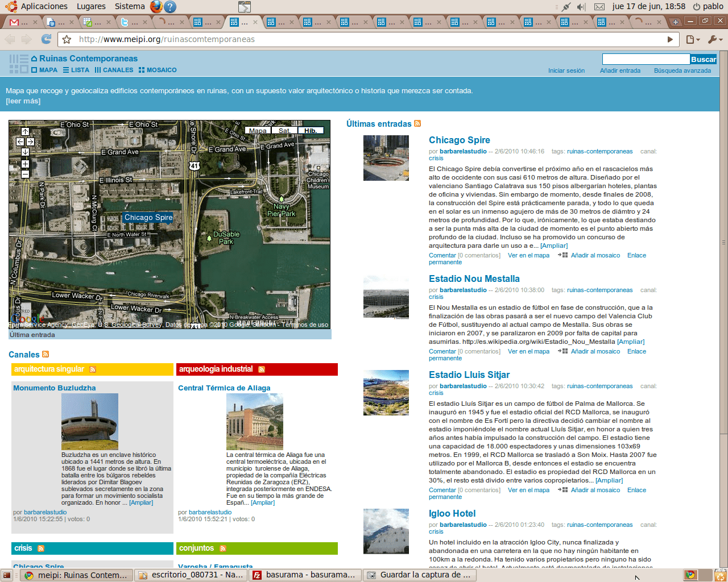The width and height of the screenshot is (728, 582).
Task: Switch to the Gmail tab
Action: (x=23, y=22)
